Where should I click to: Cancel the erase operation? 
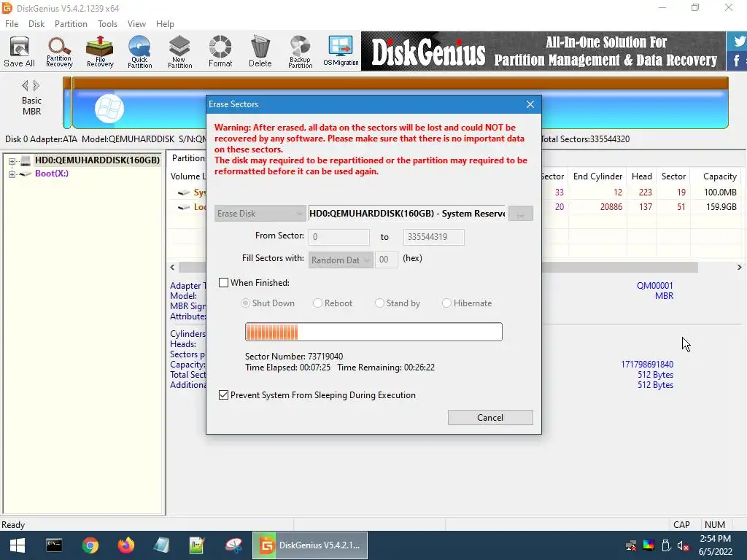(490, 418)
